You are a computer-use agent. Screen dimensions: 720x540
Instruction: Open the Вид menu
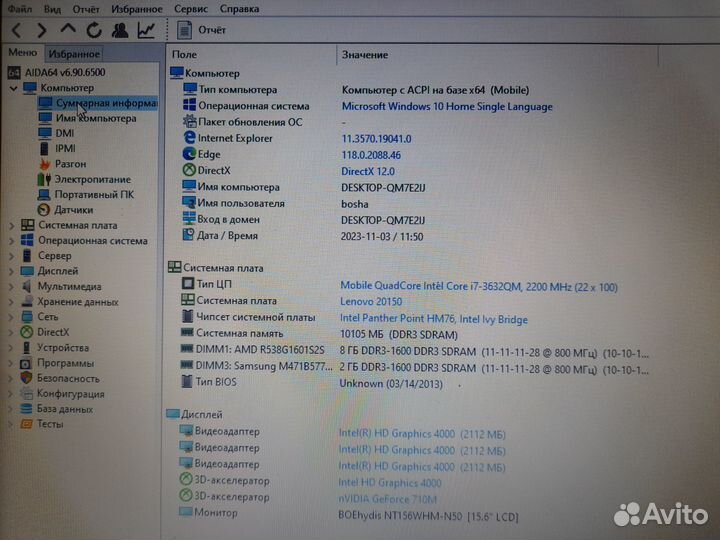click(x=52, y=9)
